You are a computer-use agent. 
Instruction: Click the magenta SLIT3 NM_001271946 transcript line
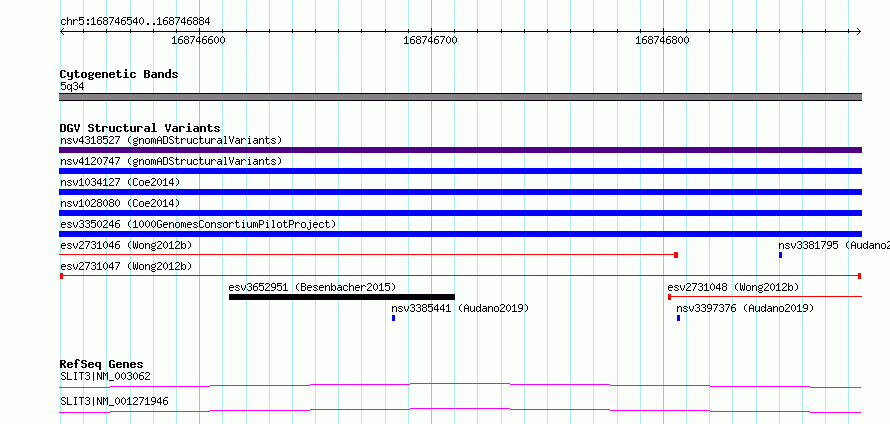point(460,410)
